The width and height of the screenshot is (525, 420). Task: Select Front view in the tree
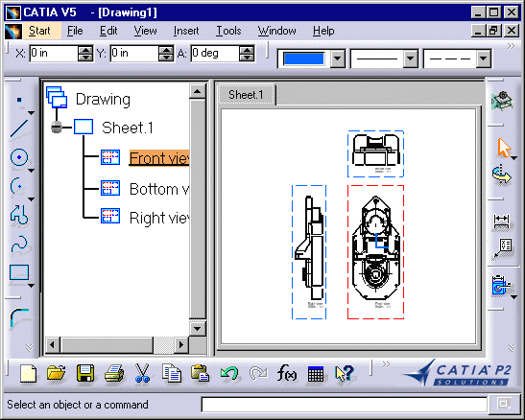tap(159, 158)
